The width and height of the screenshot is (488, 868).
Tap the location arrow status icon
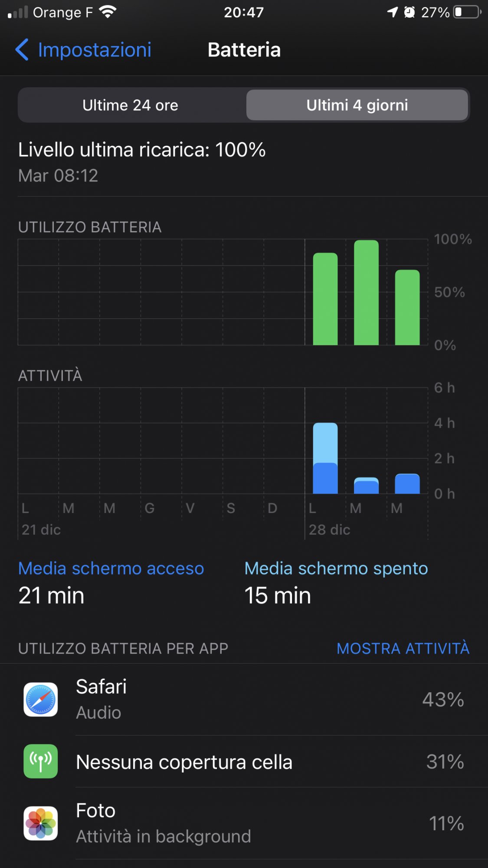tap(393, 12)
